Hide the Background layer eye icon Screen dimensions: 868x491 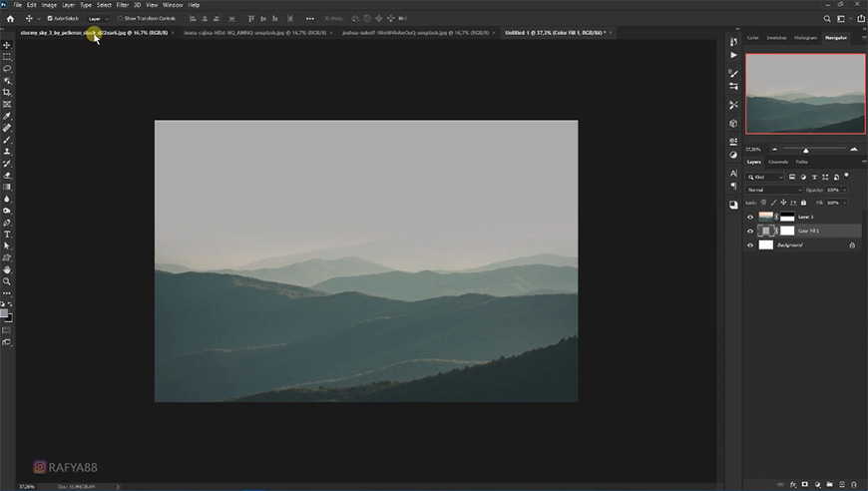750,245
